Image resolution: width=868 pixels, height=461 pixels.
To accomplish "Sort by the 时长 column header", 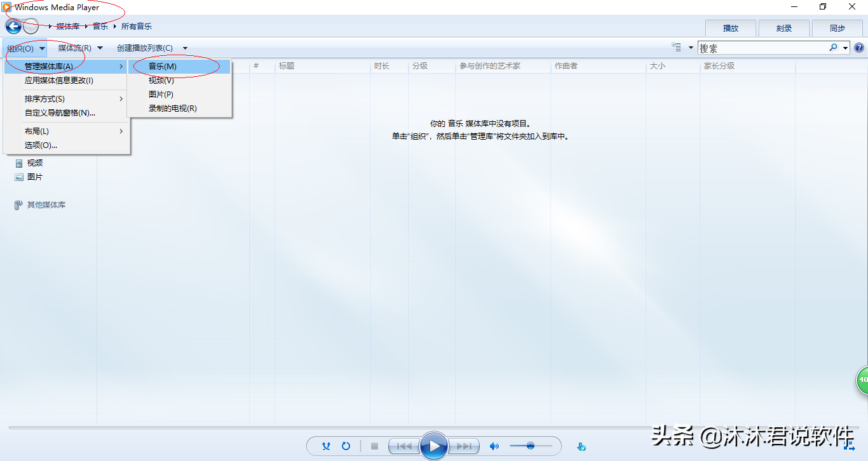I will pos(389,66).
